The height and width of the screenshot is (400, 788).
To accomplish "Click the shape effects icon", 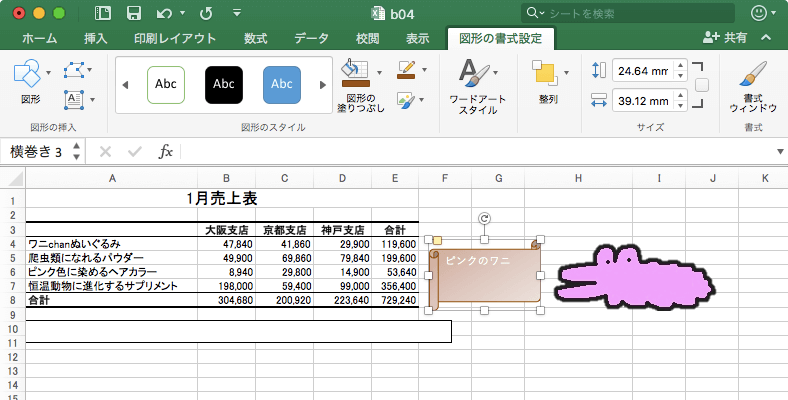I will tap(405, 99).
